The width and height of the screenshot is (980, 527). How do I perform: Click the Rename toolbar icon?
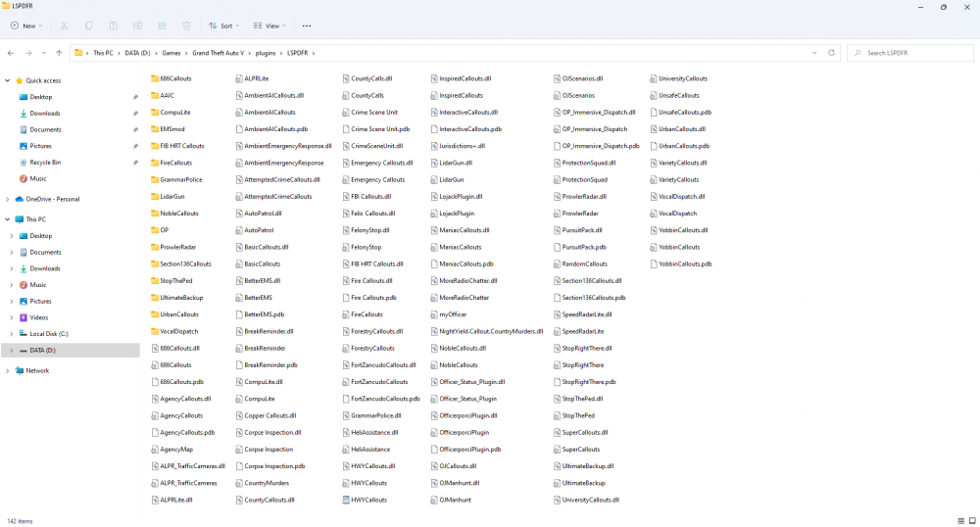click(137, 25)
